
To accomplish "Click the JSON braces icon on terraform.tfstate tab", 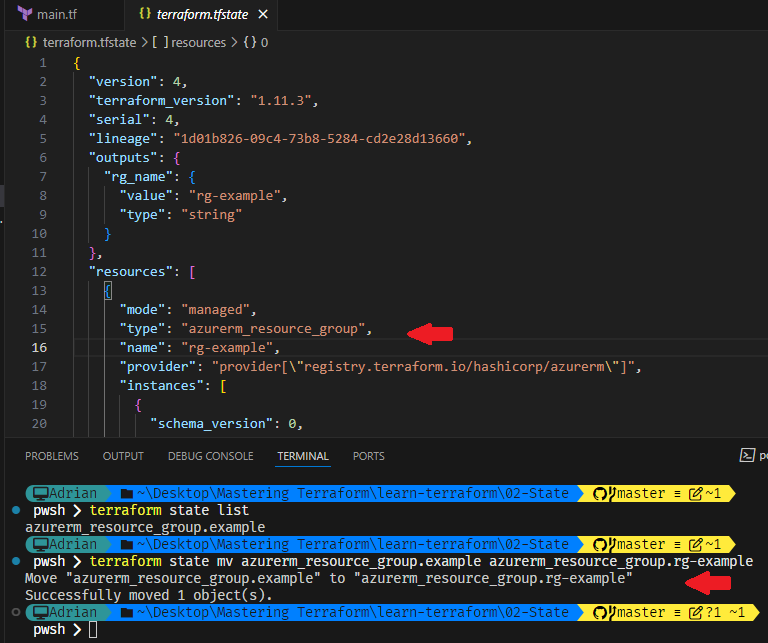I will pyautogui.click(x=145, y=14).
